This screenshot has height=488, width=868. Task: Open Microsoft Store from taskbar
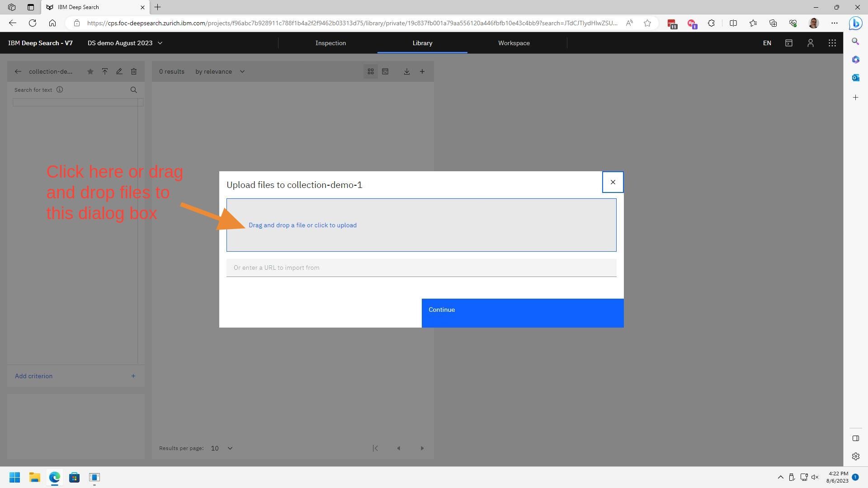[x=75, y=477]
